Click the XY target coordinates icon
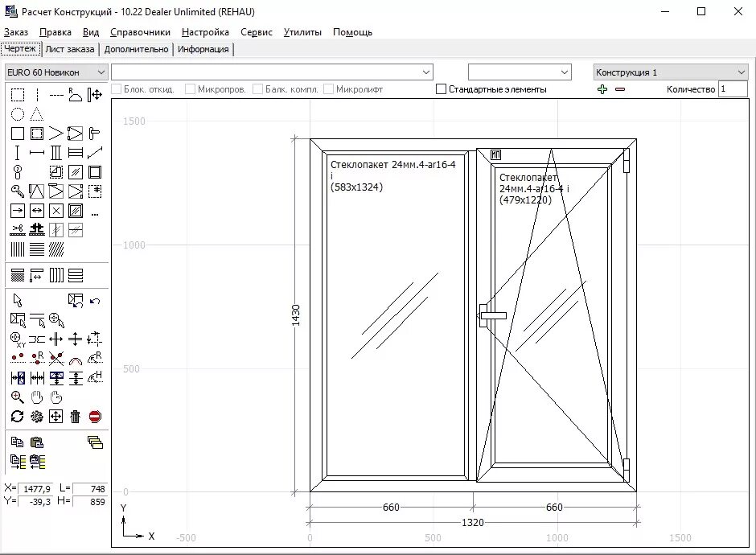Screen dimensions: 756x555 [18, 340]
